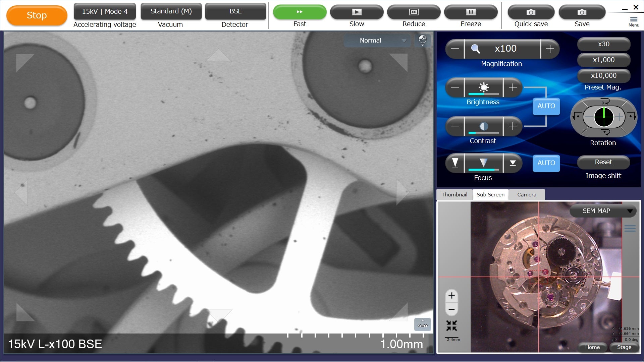Switch to the Thumbnail tab

tap(454, 194)
